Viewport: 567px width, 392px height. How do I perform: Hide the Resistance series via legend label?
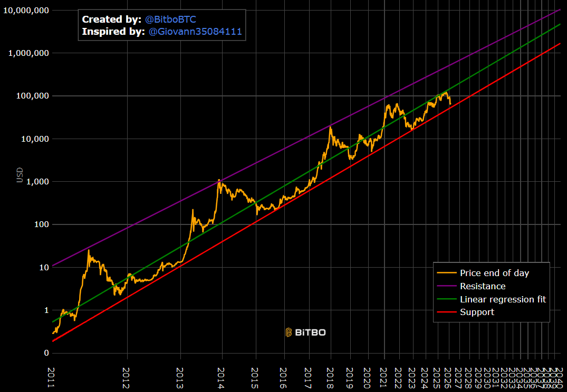tap(483, 286)
